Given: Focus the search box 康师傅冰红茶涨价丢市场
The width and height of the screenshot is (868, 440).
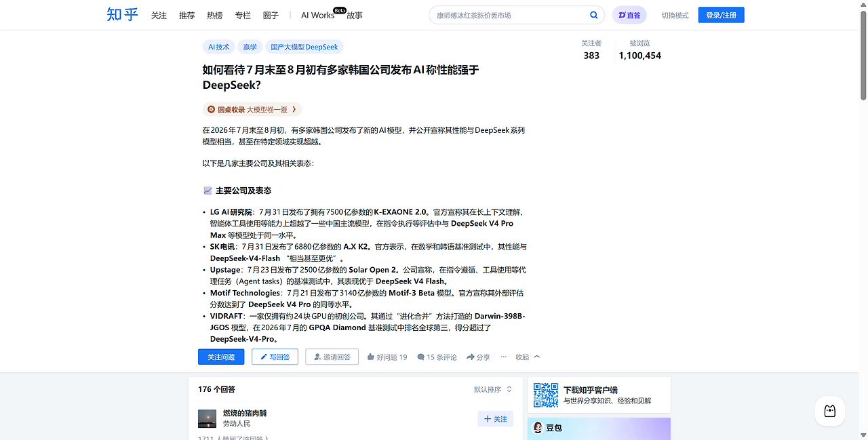Looking at the screenshot, I should click(509, 15).
